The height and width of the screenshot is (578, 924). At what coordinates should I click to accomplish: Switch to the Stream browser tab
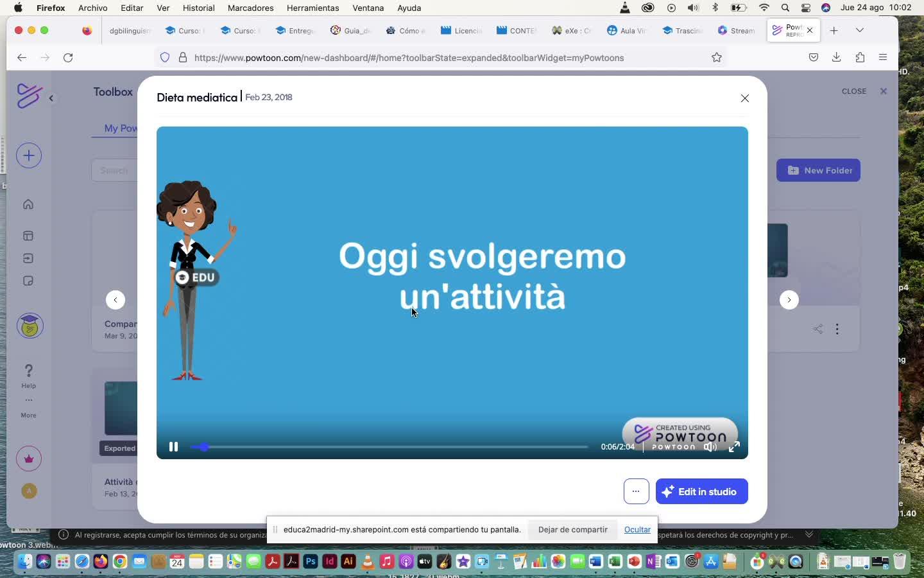[736, 30]
